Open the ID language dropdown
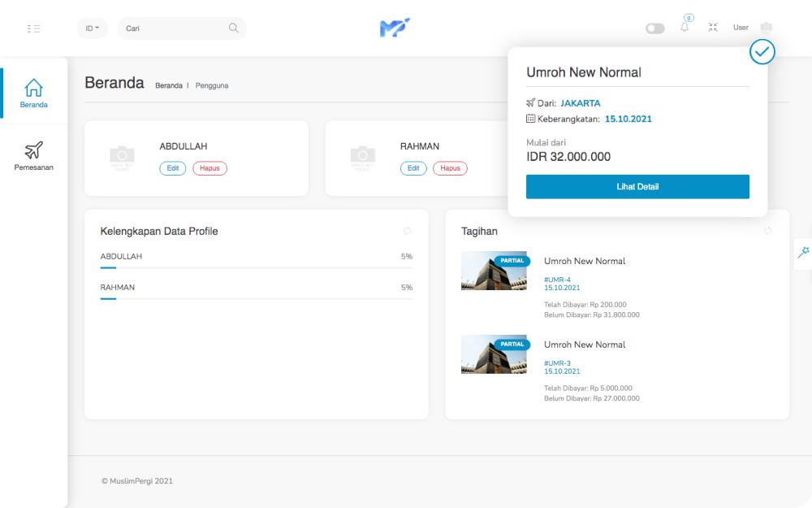This screenshot has height=508, width=812. (93, 28)
